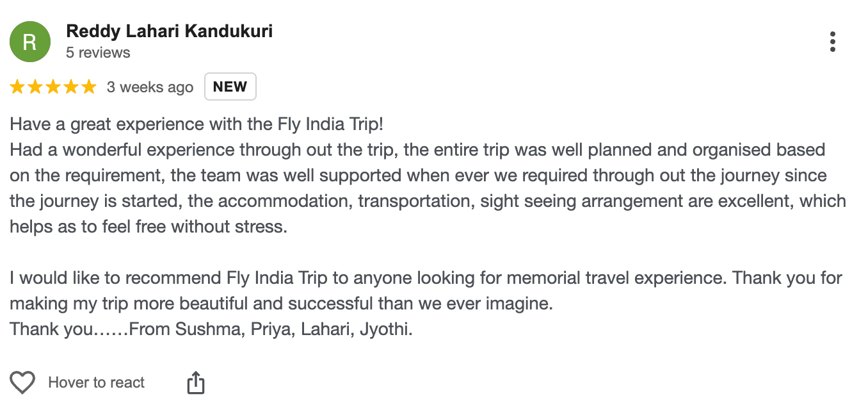The height and width of the screenshot is (419, 868).
Task: Click the line "Have a great experience with the Fly India Trip!"
Action: 197,124
